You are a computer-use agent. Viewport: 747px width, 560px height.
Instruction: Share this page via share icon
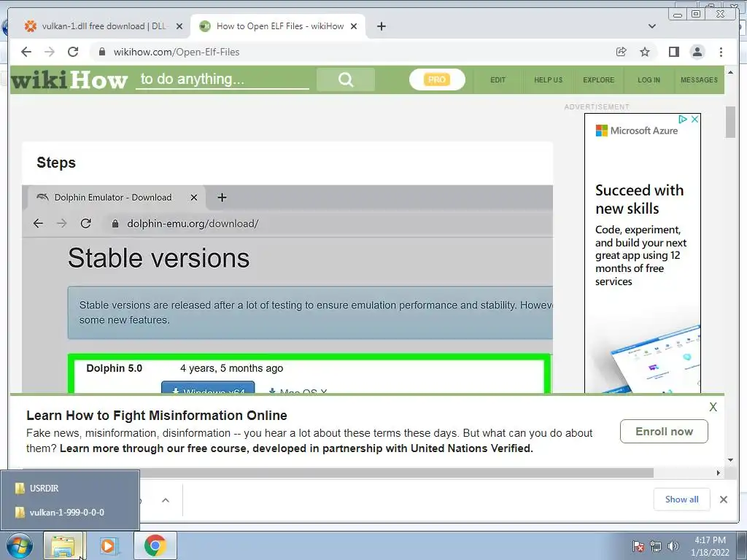[x=621, y=52]
